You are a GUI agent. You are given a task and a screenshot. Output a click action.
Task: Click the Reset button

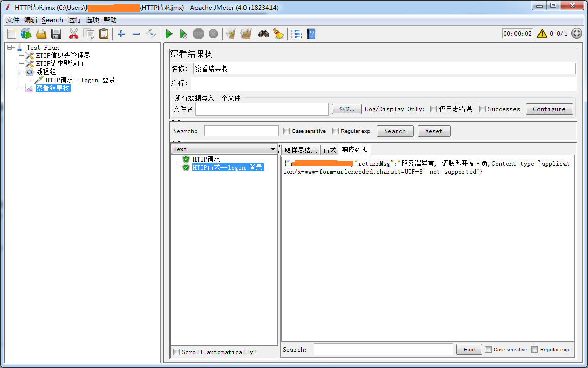tap(433, 131)
